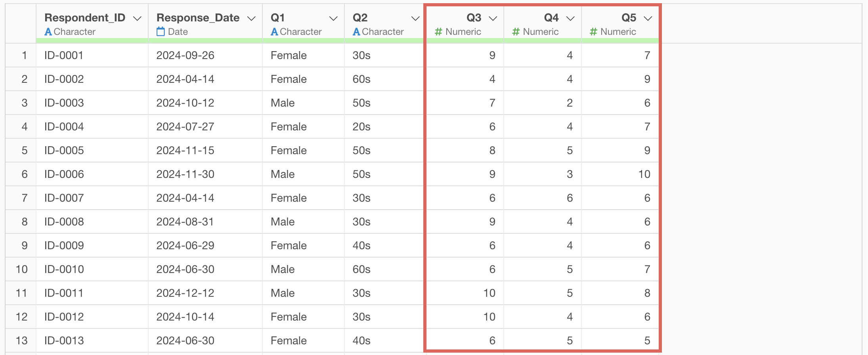Expand the Q2 column menu chevron
868x355 pixels.
pyautogui.click(x=415, y=19)
